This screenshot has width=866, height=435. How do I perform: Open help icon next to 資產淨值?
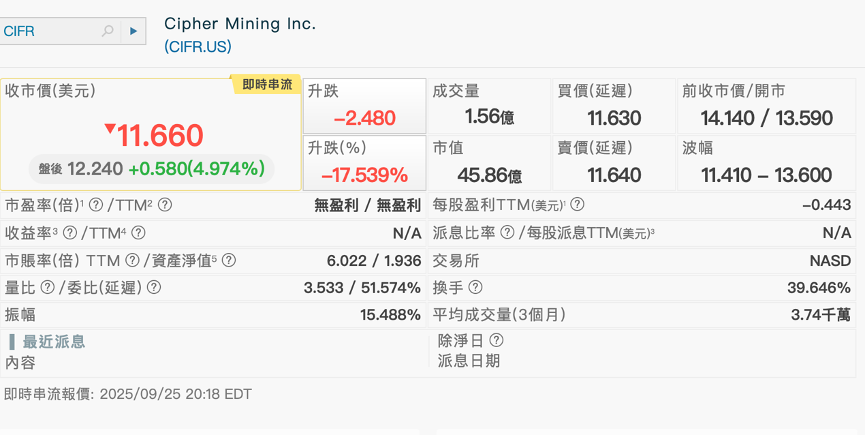(229, 261)
